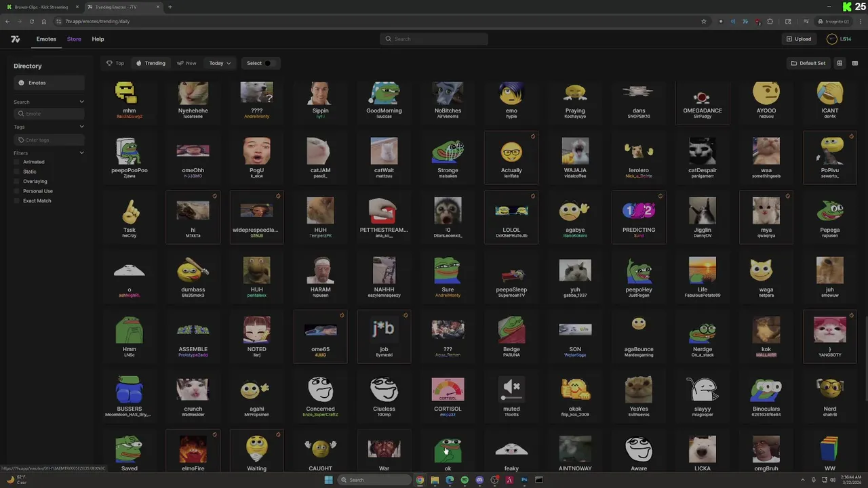Switch to the large grid view icon
The height and width of the screenshot is (488, 868).
840,63
